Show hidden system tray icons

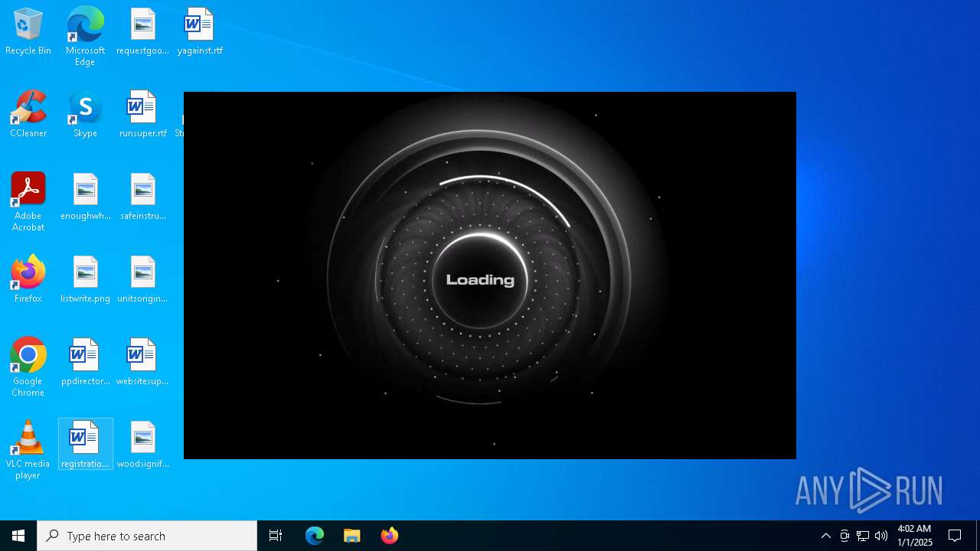click(x=826, y=536)
